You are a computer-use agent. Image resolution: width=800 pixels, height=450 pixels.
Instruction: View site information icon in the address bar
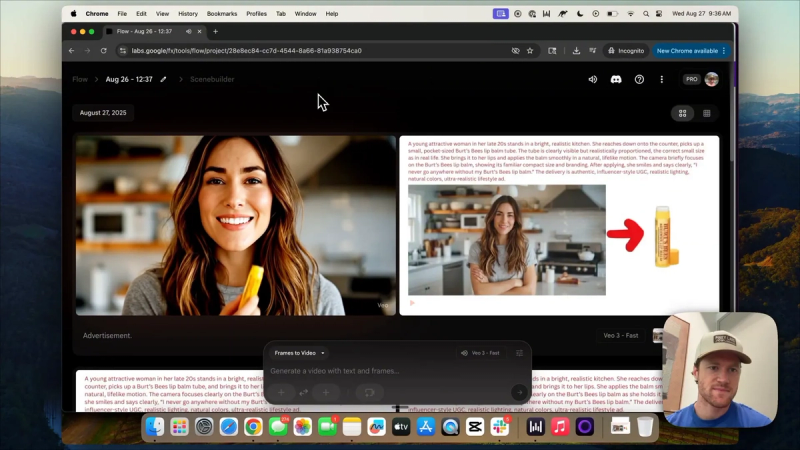point(122,51)
